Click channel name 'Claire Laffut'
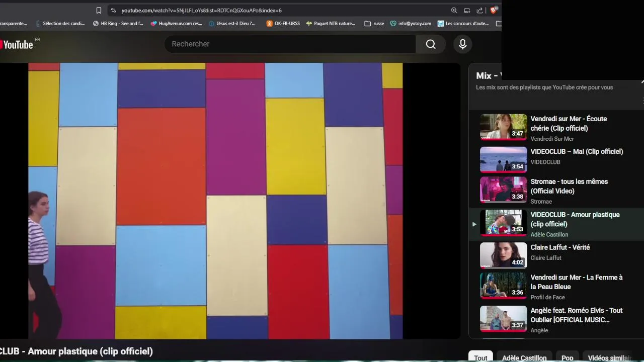 [x=546, y=258]
